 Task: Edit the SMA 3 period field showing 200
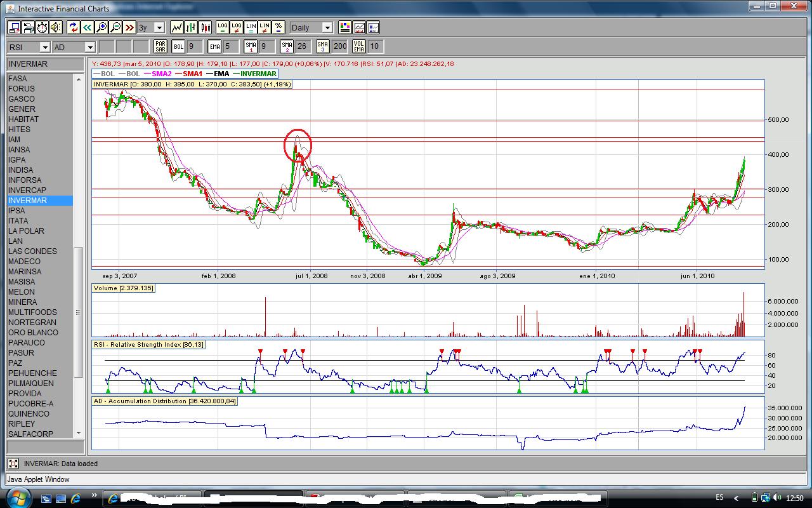point(340,46)
